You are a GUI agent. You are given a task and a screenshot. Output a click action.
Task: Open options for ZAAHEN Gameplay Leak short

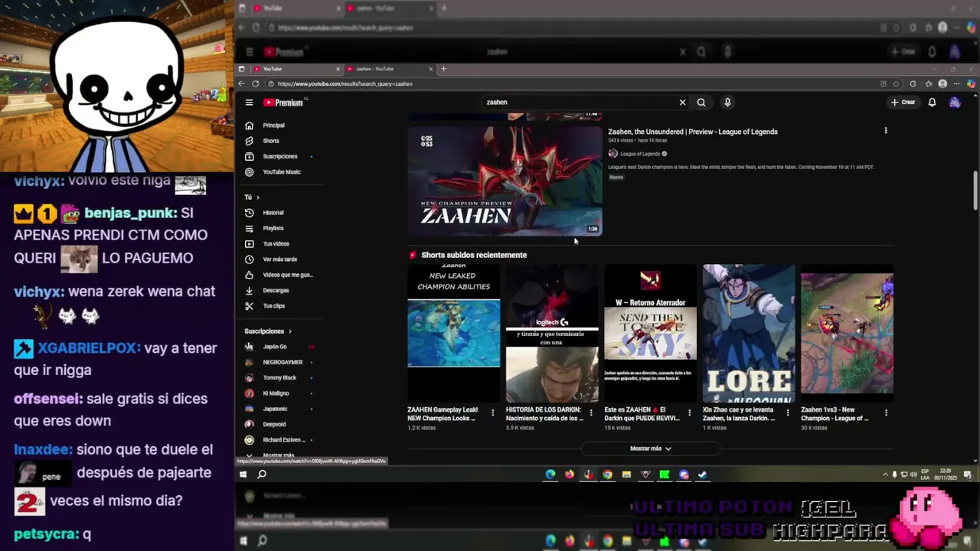coord(492,413)
